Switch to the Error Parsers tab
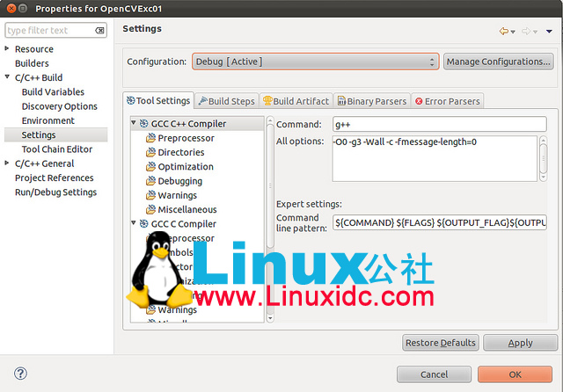Screen dimensions: 563x392 click(448, 101)
